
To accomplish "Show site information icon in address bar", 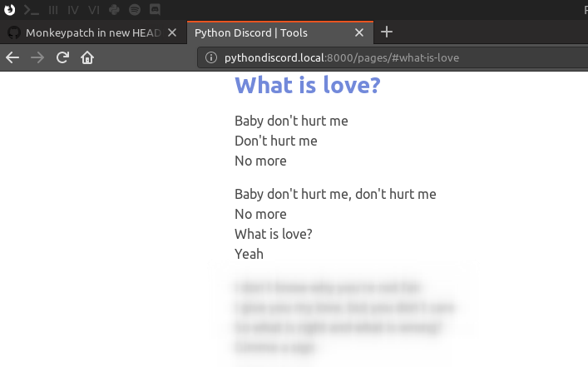I will (x=211, y=57).
